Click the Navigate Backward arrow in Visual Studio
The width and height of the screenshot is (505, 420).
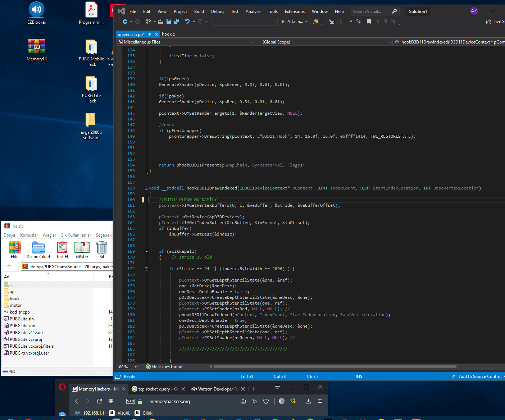[125, 22]
